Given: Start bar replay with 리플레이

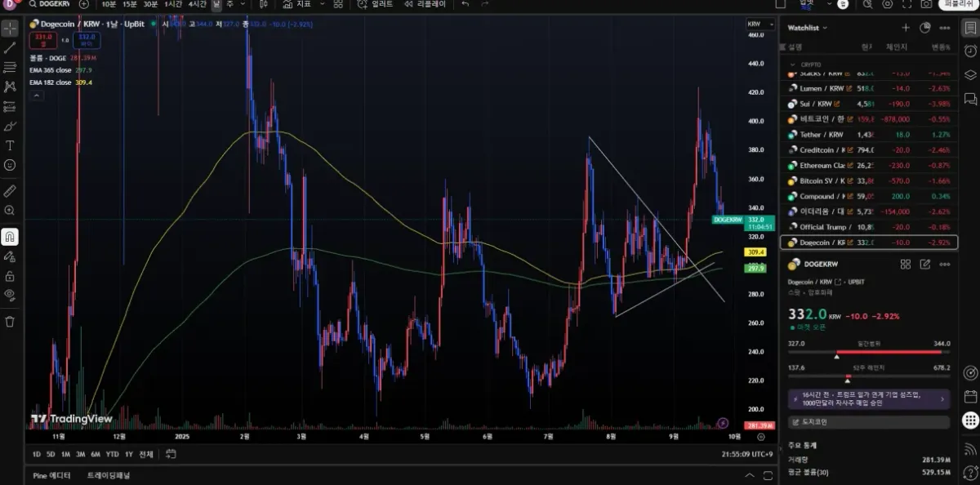Looking at the screenshot, I should (x=425, y=4).
